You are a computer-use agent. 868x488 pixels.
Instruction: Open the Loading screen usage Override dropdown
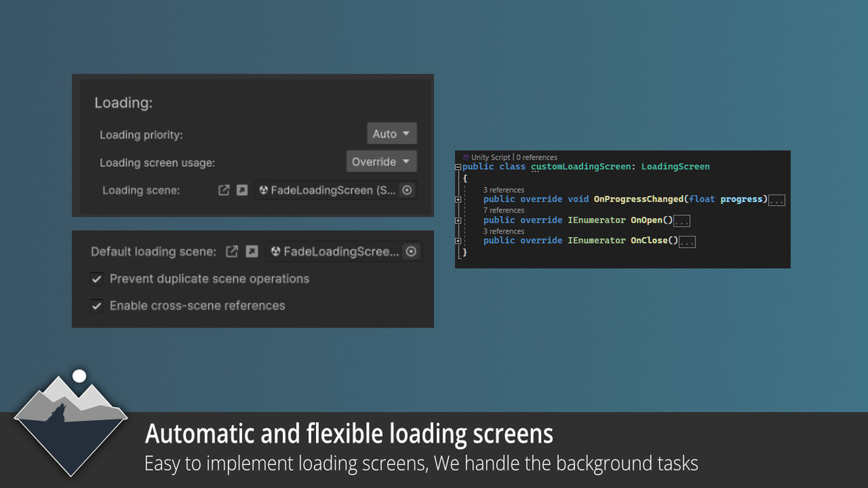pos(381,161)
